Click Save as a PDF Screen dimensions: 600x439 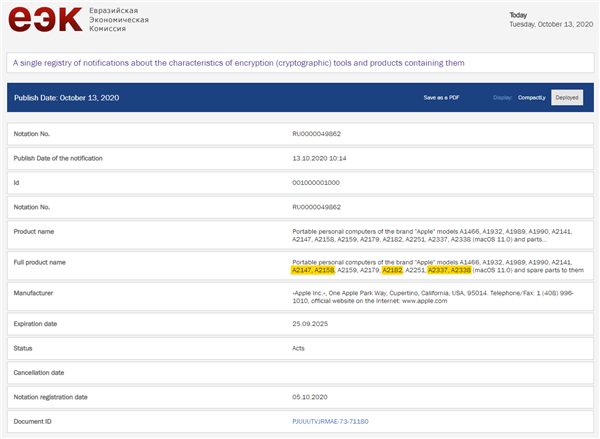pos(443,98)
